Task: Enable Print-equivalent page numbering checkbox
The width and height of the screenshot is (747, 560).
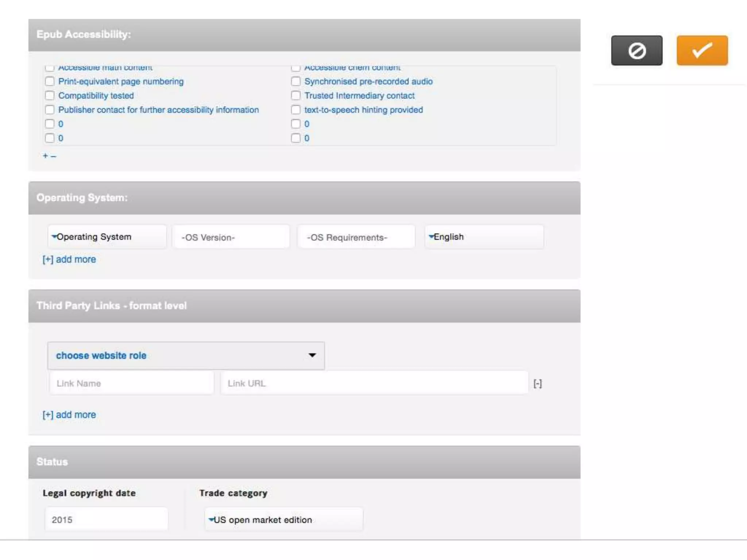Action: coord(50,81)
